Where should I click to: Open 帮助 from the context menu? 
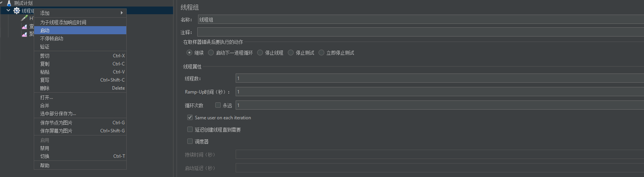(x=80, y=165)
